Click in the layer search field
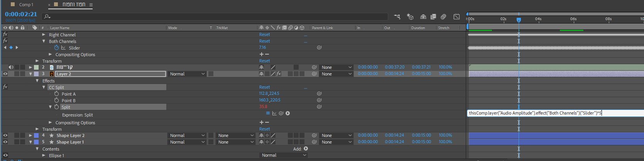The height and width of the screenshot is (161, 644). coord(215,17)
